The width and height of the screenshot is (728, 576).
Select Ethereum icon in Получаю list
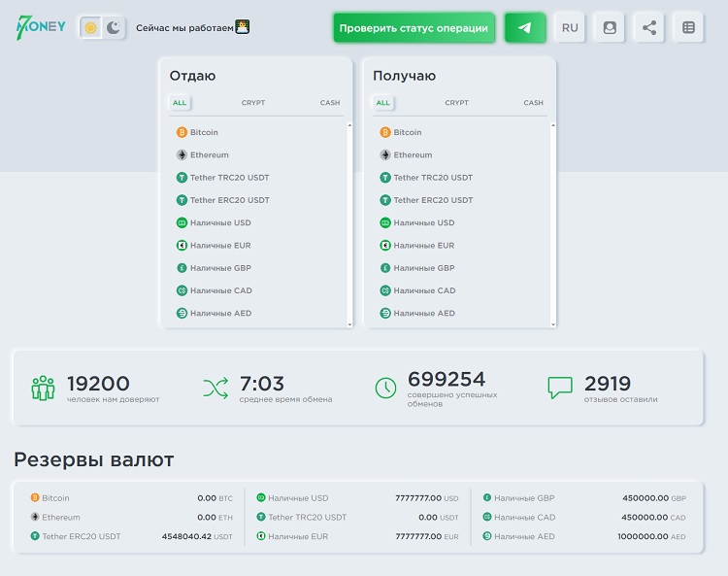click(384, 154)
